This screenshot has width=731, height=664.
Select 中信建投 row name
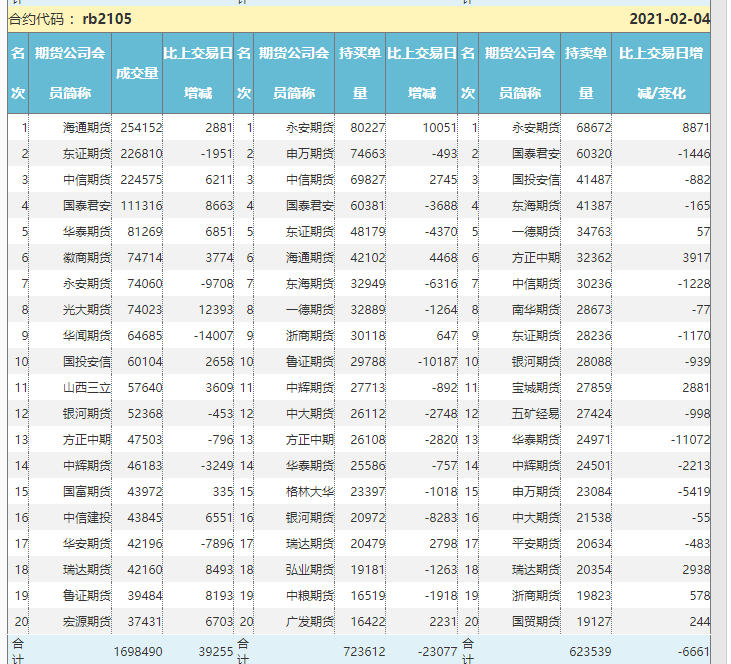pyautogui.click(x=87, y=518)
